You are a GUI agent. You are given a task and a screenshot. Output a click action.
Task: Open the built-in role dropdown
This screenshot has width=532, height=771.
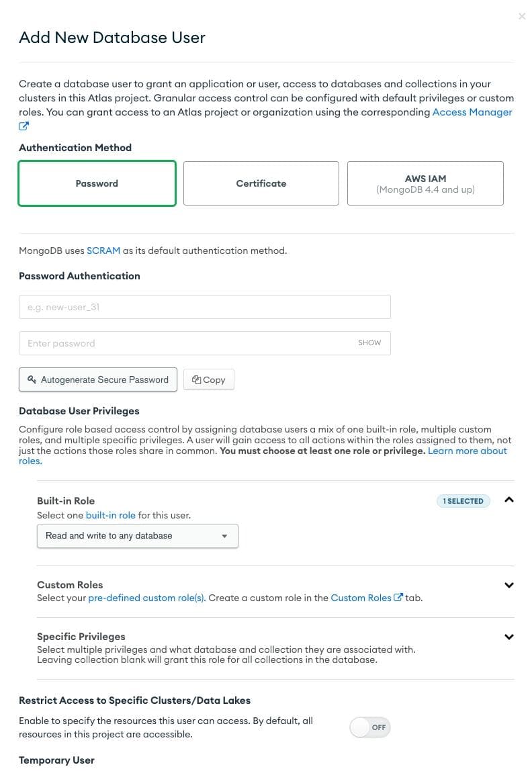click(x=137, y=536)
